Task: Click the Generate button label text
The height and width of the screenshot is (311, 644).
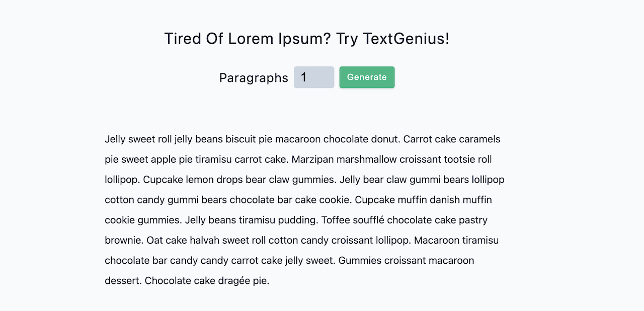Action: [x=367, y=77]
